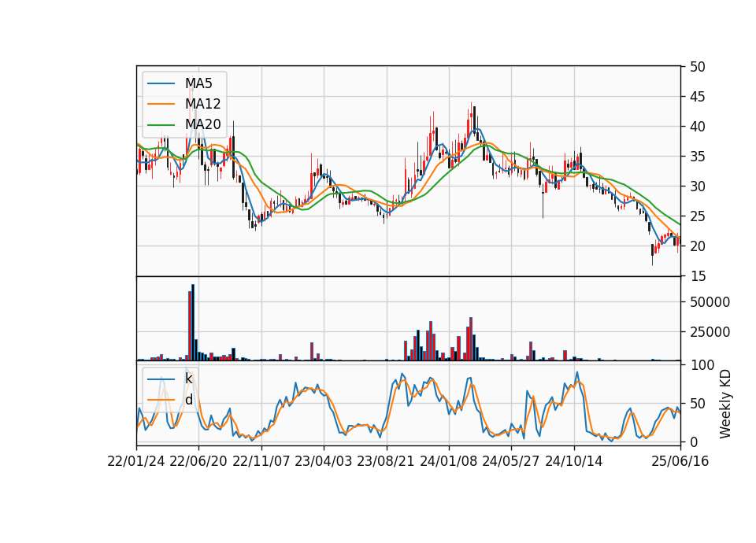
Task: Click the orange MA12 legend line sample
Action: 161,104
